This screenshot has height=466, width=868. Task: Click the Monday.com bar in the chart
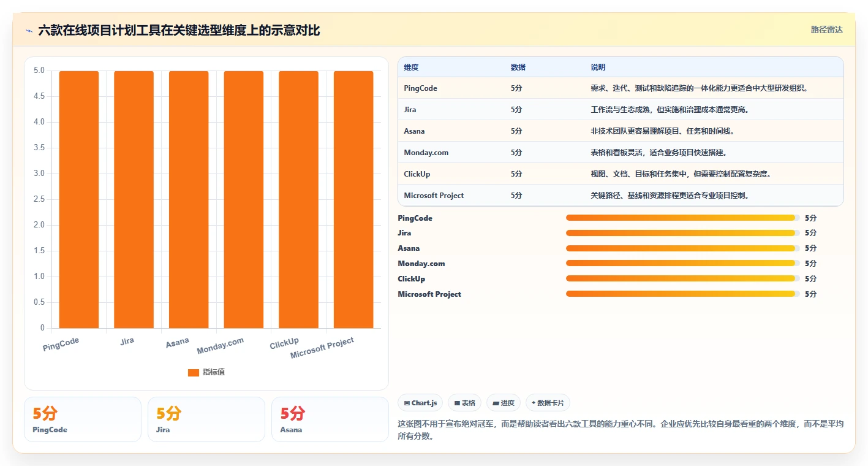pyautogui.click(x=244, y=199)
